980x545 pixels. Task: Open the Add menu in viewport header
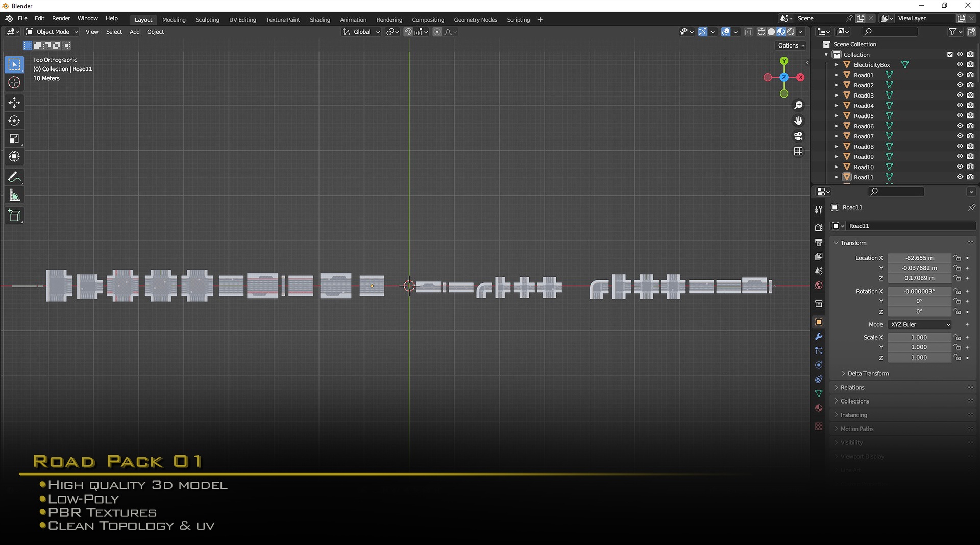point(134,32)
